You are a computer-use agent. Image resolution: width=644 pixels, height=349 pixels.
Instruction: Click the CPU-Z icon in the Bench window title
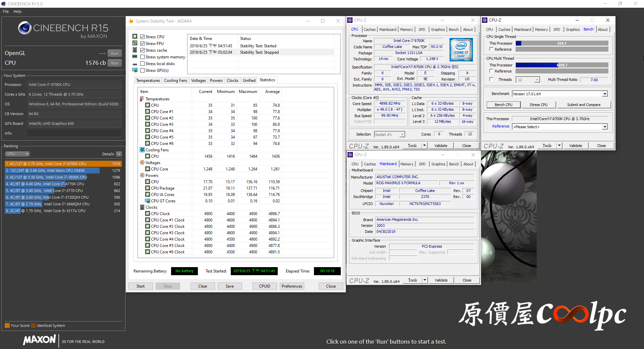click(x=485, y=20)
